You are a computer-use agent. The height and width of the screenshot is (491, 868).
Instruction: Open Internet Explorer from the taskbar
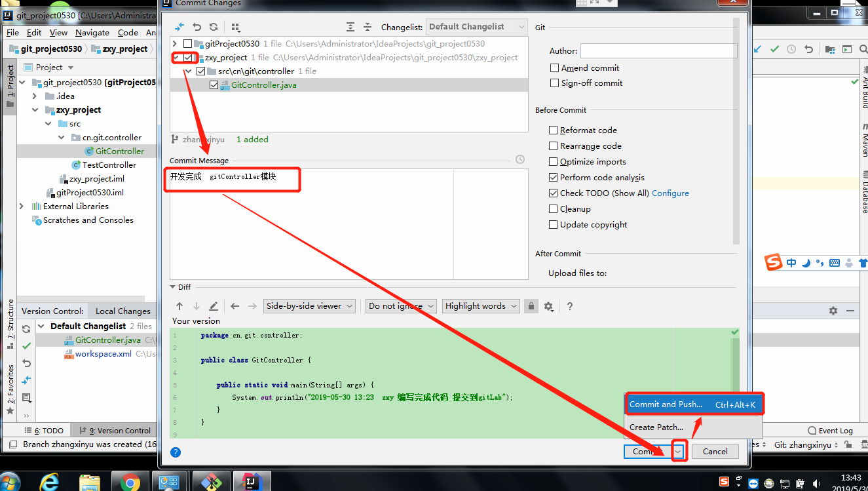coord(49,482)
